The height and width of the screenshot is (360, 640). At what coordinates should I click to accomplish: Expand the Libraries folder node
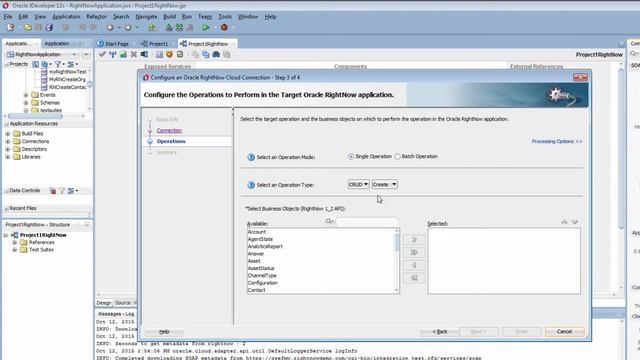8,157
